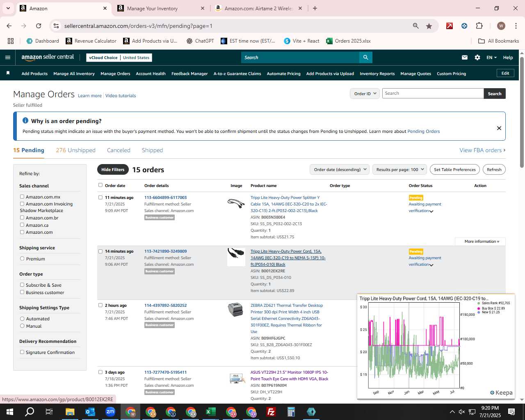This screenshot has width=525, height=420.
Task: Check the Amazon.com.mx sales channel
Action: point(22,197)
